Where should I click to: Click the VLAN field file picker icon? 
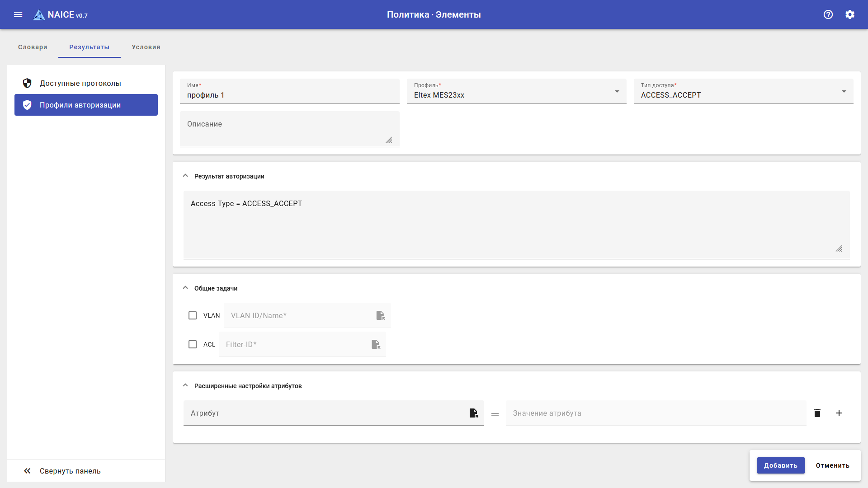pos(381,315)
